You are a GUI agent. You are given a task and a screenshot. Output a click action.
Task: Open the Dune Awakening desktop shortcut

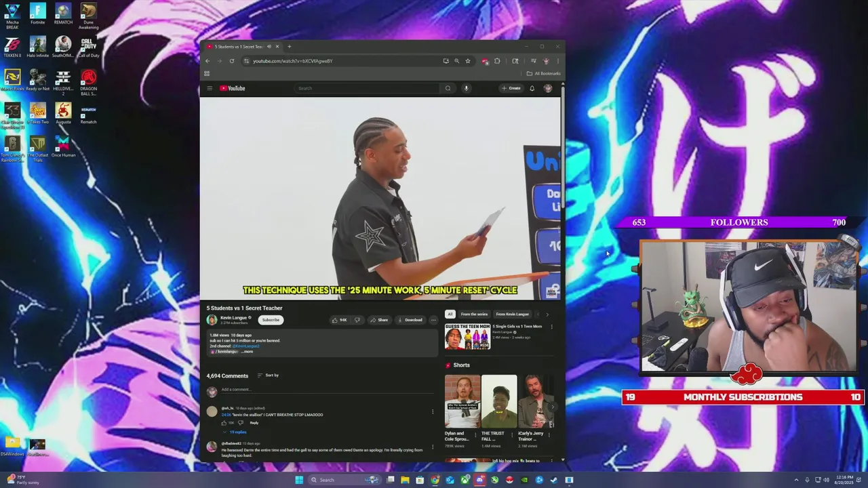click(88, 16)
